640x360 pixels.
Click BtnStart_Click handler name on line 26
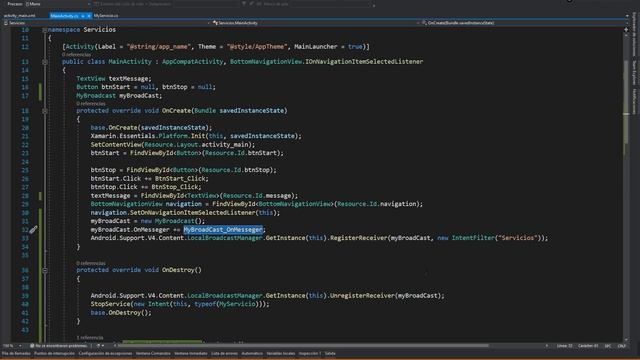[180, 179]
